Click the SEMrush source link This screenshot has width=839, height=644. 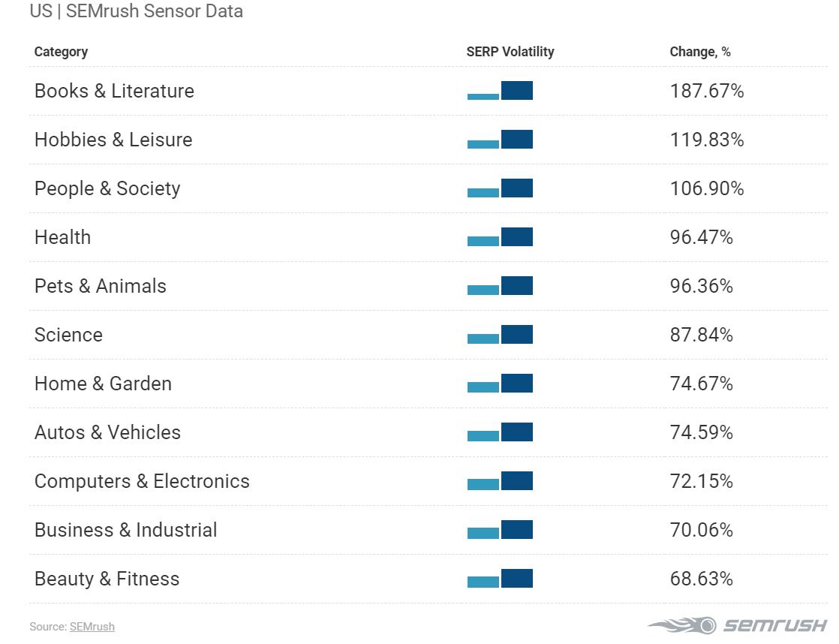[92, 626]
